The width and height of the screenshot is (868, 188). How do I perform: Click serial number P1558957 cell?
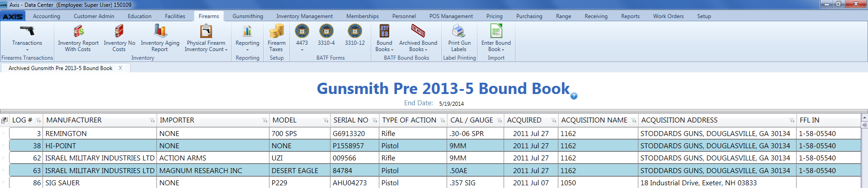[355, 146]
